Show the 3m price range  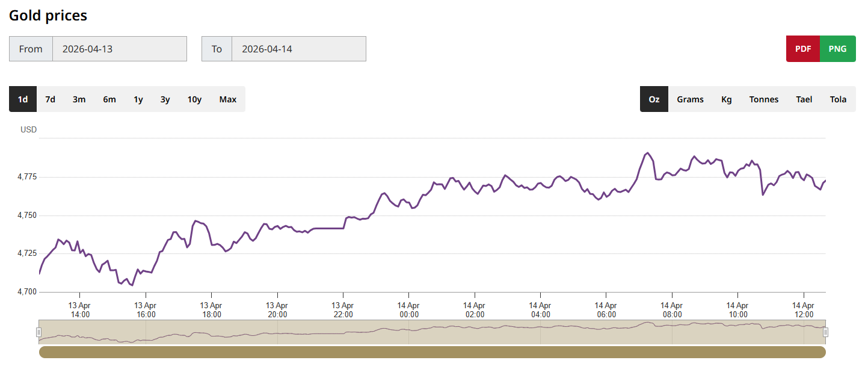pyautogui.click(x=79, y=99)
